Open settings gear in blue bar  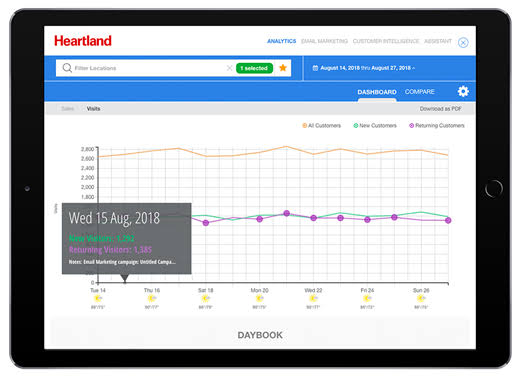click(463, 91)
